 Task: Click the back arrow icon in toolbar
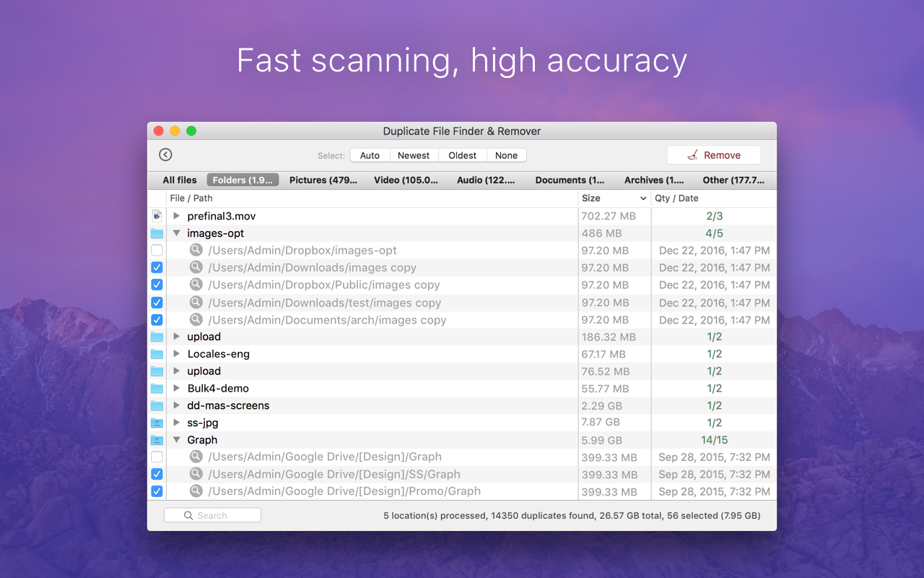(x=165, y=155)
